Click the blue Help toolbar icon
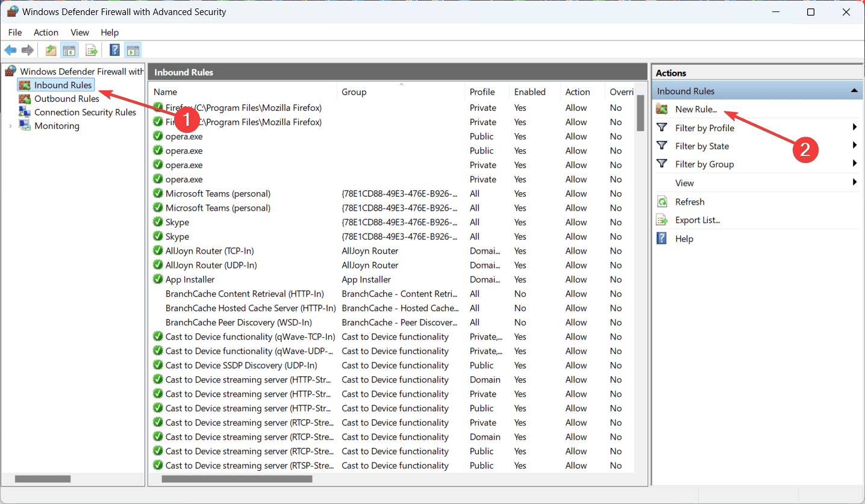The image size is (865, 504). (x=114, y=50)
